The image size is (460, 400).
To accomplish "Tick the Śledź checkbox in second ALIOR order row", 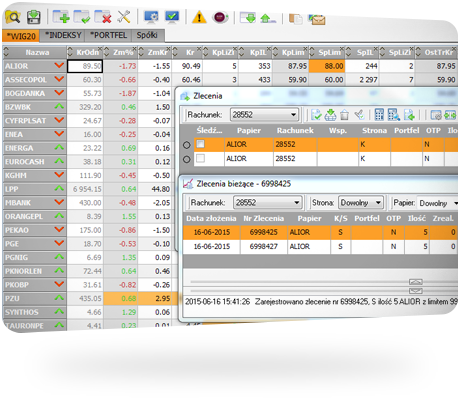I will point(200,158).
